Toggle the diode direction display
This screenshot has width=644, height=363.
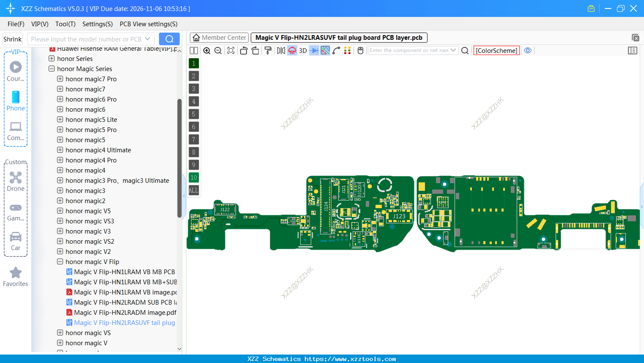pos(313,50)
